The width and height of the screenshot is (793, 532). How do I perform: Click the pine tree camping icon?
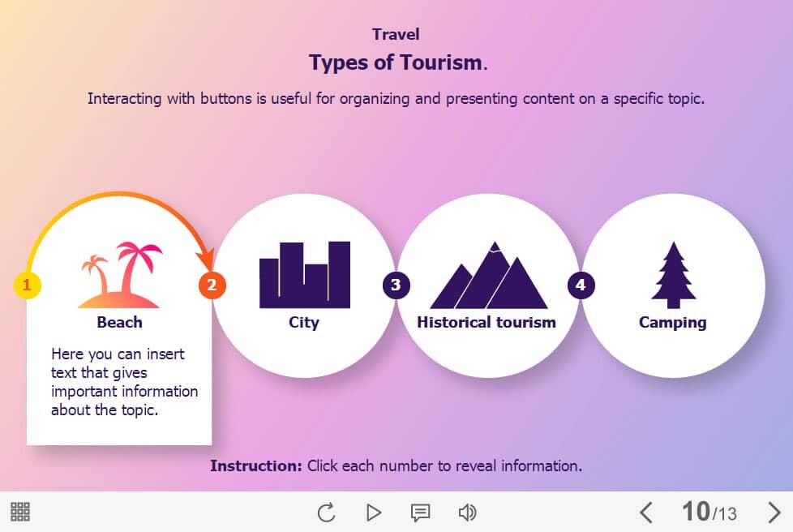(673, 276)
